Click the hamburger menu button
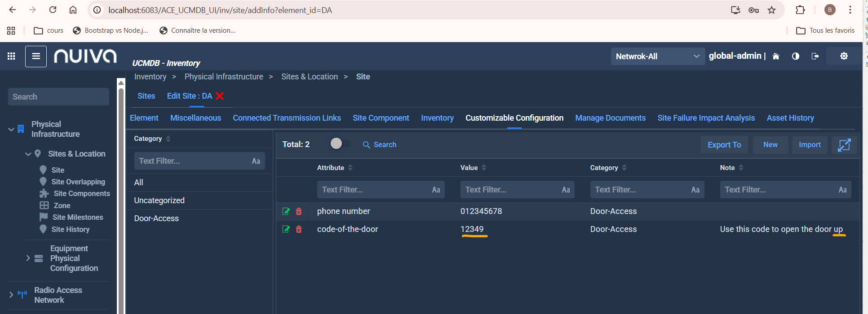Image resolution: width=868 pixels, height=314 pixels. 36,56
